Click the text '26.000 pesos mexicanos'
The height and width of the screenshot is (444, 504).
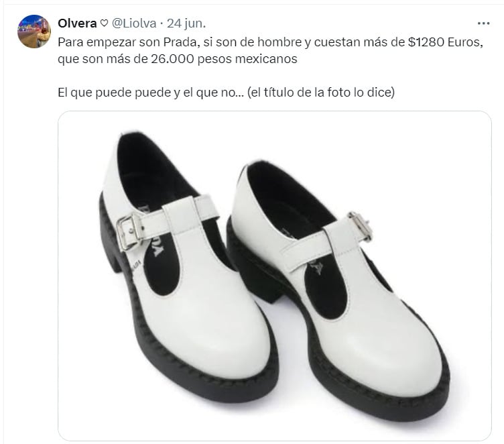(224, 59)
